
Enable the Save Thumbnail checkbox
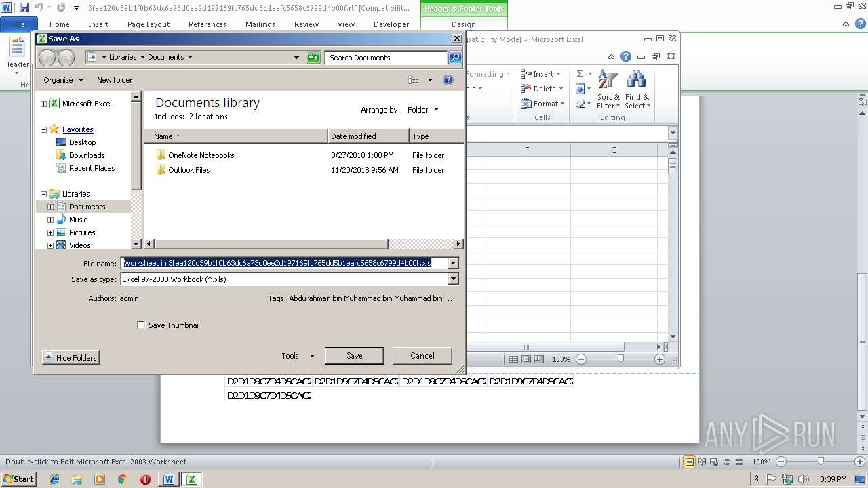click(141, 325)
